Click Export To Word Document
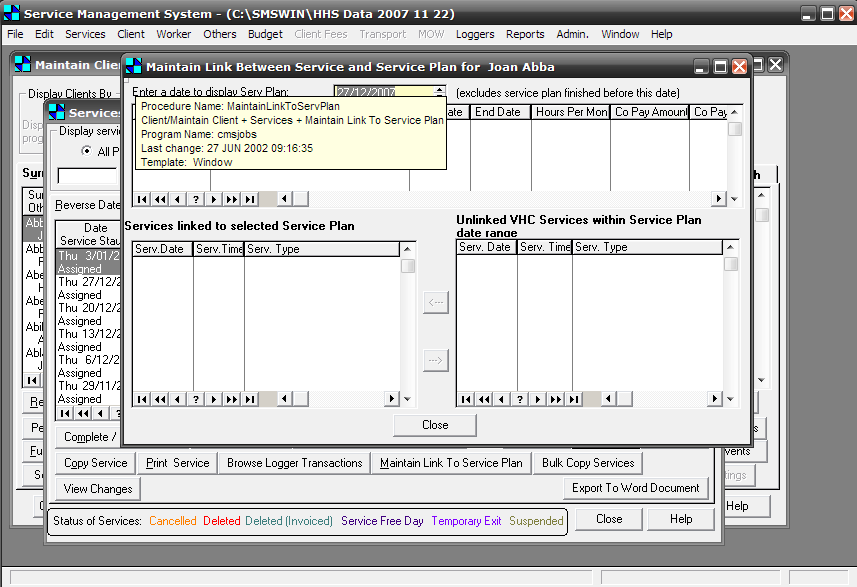This screenshot has height=587, width=857. pyautogui.click(x=636, y=488)
